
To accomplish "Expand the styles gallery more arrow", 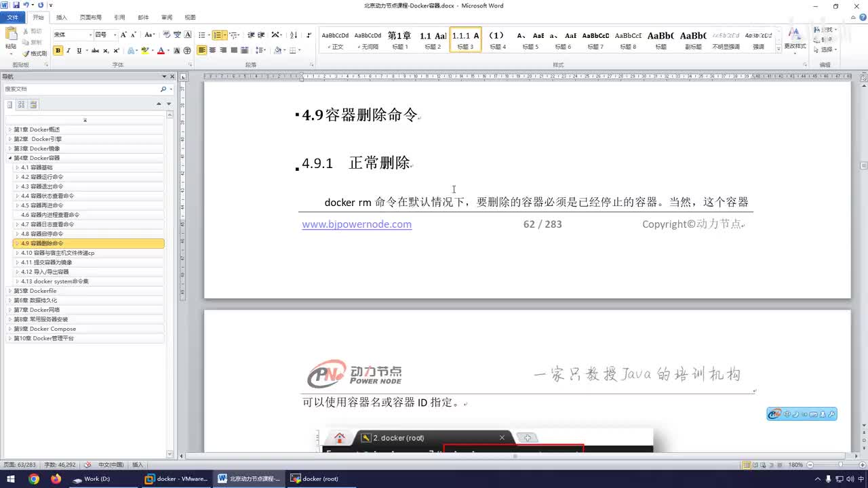I will click(x=778, y=49).
